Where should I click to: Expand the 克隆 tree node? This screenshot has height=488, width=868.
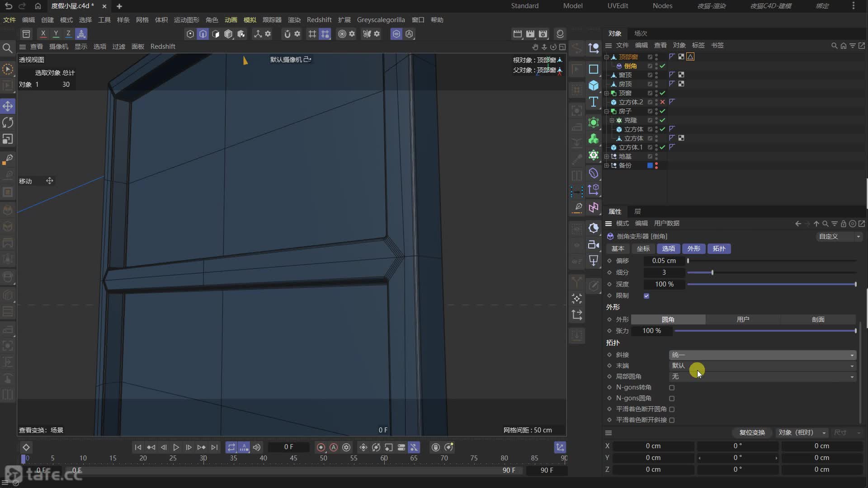(612, 120)
